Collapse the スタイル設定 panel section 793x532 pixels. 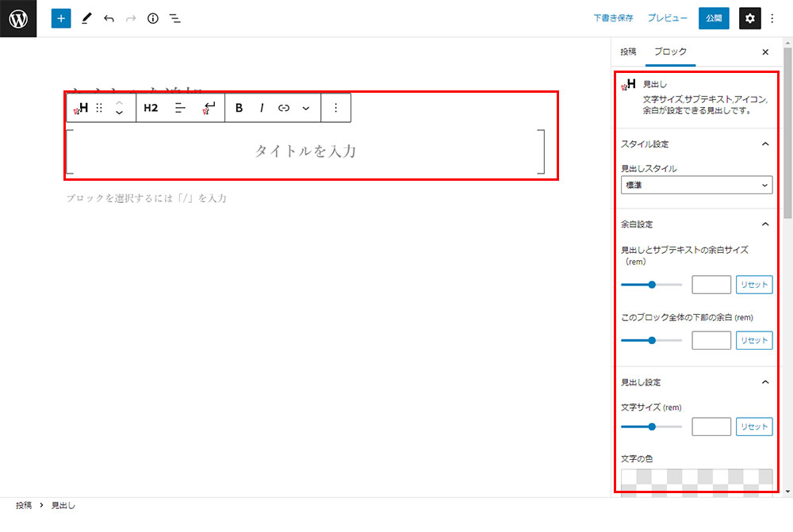pos(765,144)
